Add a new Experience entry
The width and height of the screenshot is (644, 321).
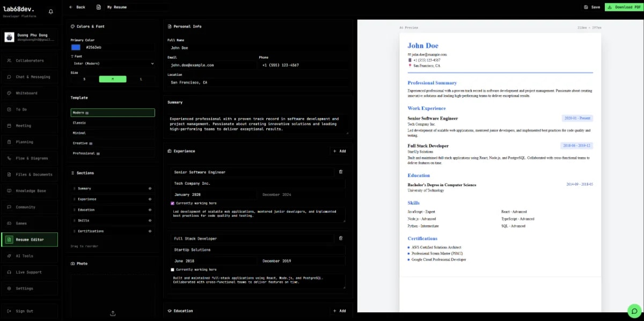pos(339,151)
